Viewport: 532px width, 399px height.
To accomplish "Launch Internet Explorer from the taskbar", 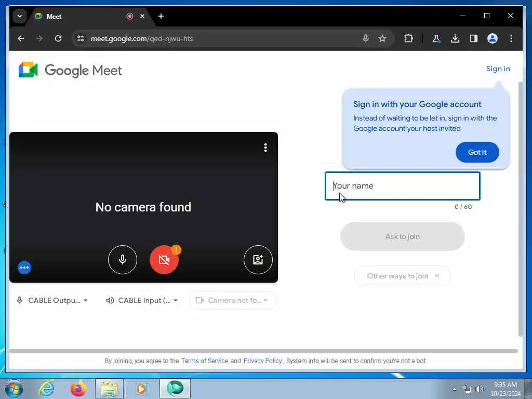I will coord(46,389).
